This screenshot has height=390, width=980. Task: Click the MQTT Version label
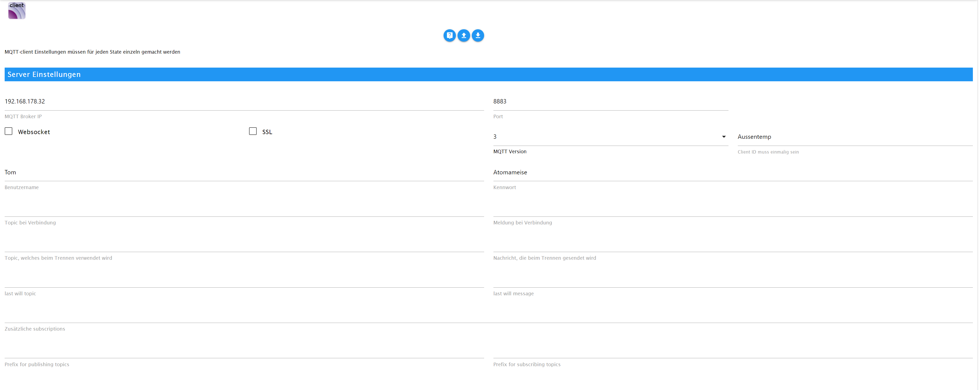510,152
